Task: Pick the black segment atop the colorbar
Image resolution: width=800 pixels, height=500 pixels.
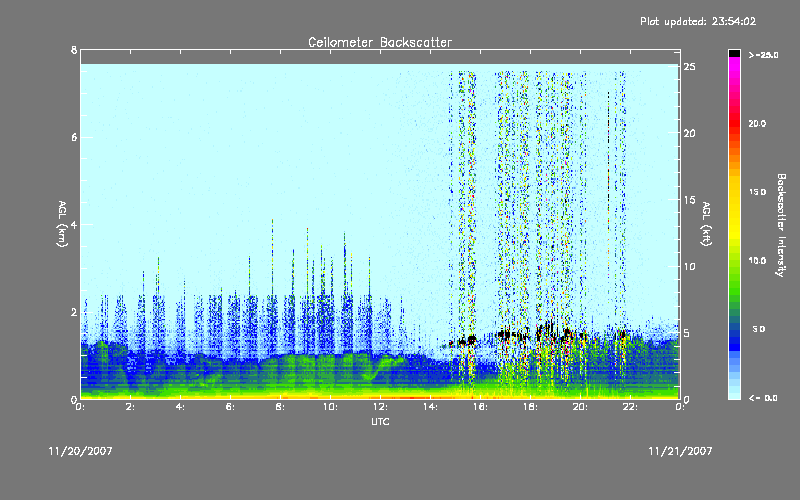Action: click(734, 53)
